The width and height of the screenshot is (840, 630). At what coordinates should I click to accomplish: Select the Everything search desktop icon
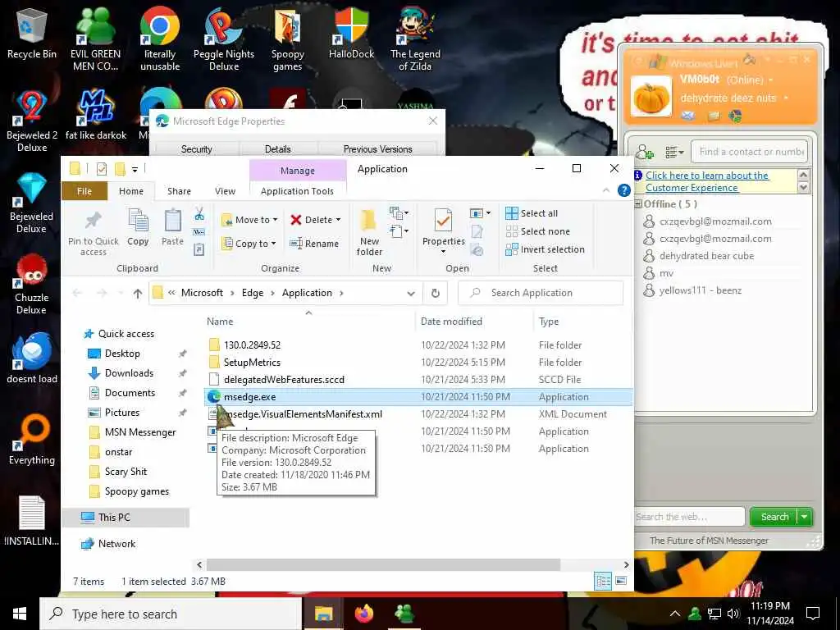(32, 440)
